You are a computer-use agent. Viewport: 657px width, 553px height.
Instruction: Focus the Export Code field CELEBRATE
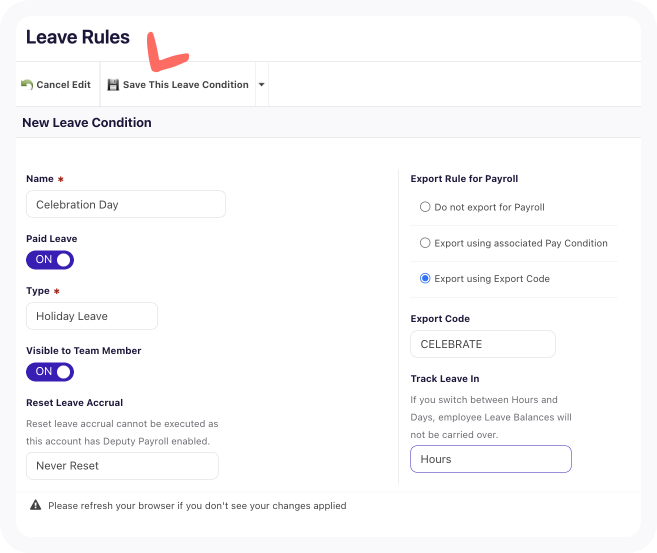pyautogui.click(x=483, y=344)
